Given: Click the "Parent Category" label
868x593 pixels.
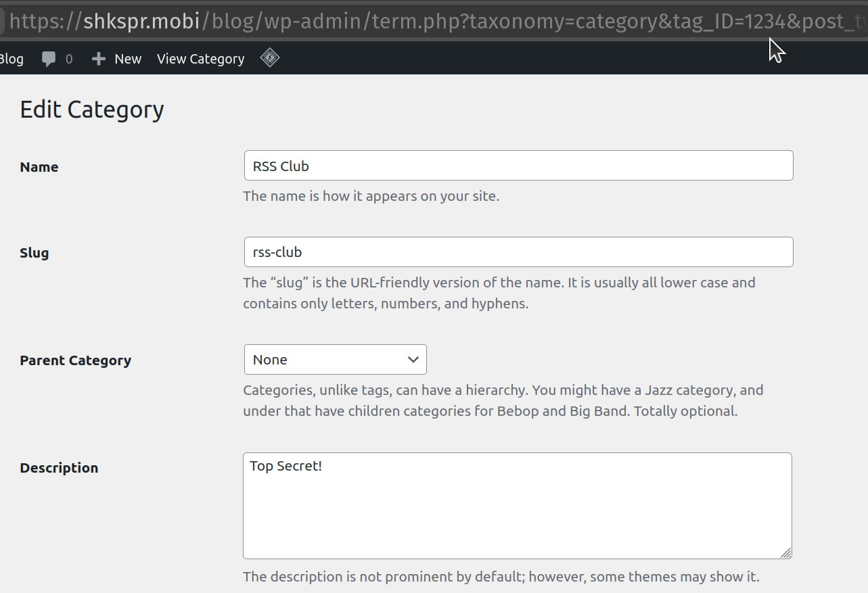Looking at the screenshot, I should click(75, 360).
